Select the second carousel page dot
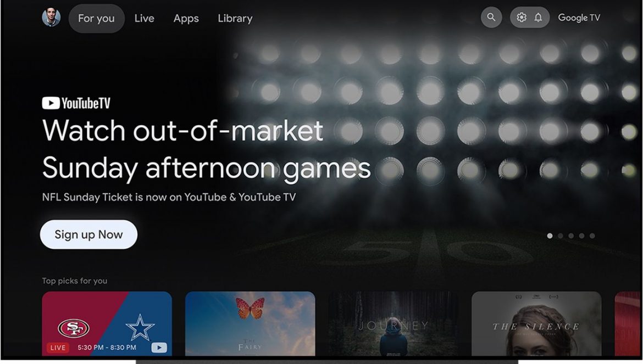This screenshot has height=364, width=643. tap(561, 236)
